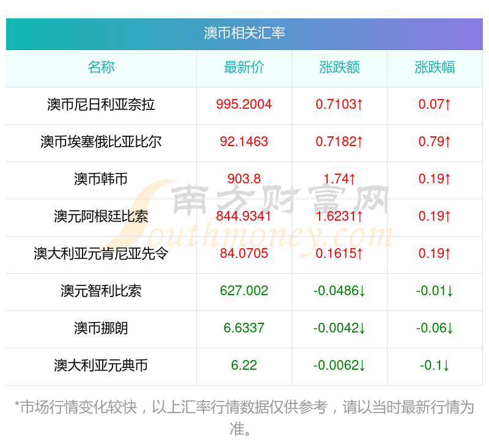Click the change value 0.7182↑

coord(339,142)
